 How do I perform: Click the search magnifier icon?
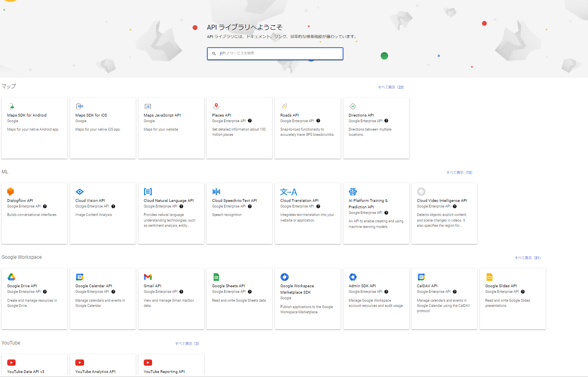214,53
